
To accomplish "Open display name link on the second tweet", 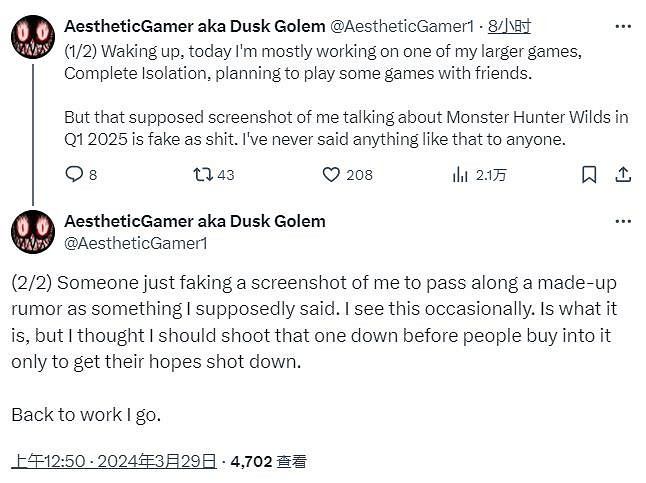I will [194, 221].
